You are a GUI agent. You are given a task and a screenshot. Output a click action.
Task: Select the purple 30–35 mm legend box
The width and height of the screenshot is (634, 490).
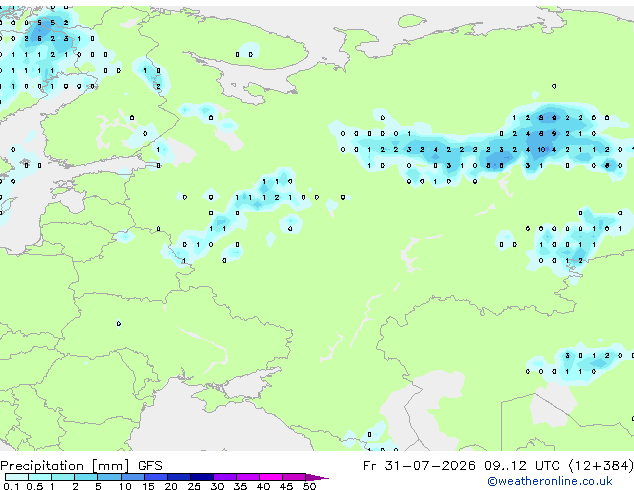[x=224, y=477]
